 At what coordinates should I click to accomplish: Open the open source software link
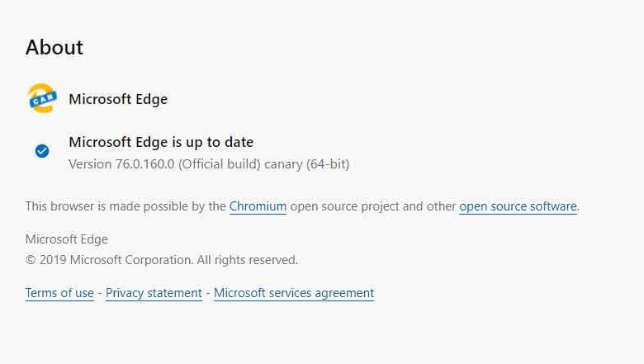(x=518, y=206)
